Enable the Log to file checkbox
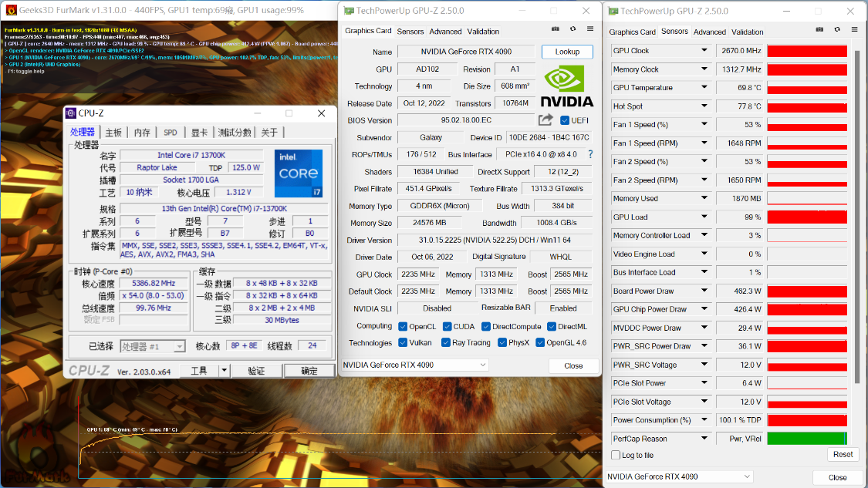 614,456
